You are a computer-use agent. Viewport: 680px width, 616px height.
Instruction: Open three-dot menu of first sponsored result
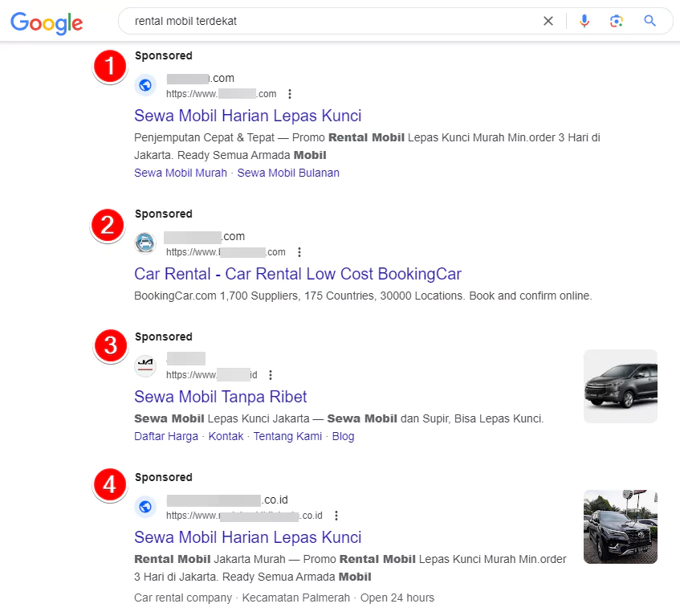pos(290,94)
